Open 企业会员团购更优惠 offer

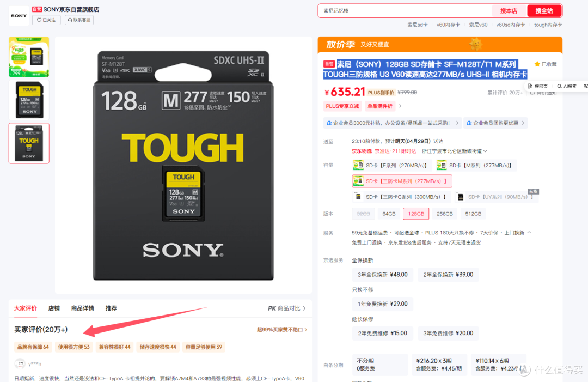[495, 123]
